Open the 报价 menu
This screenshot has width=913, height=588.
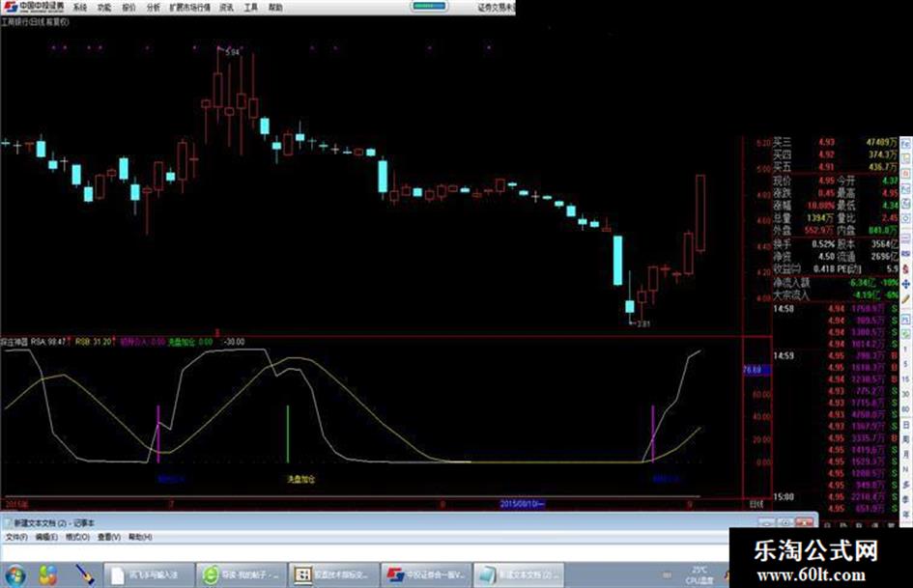click(x=128, y=7)
